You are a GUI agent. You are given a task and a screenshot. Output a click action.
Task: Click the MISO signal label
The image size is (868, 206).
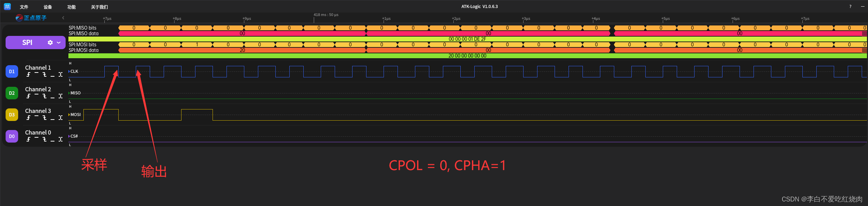(75, 93)
